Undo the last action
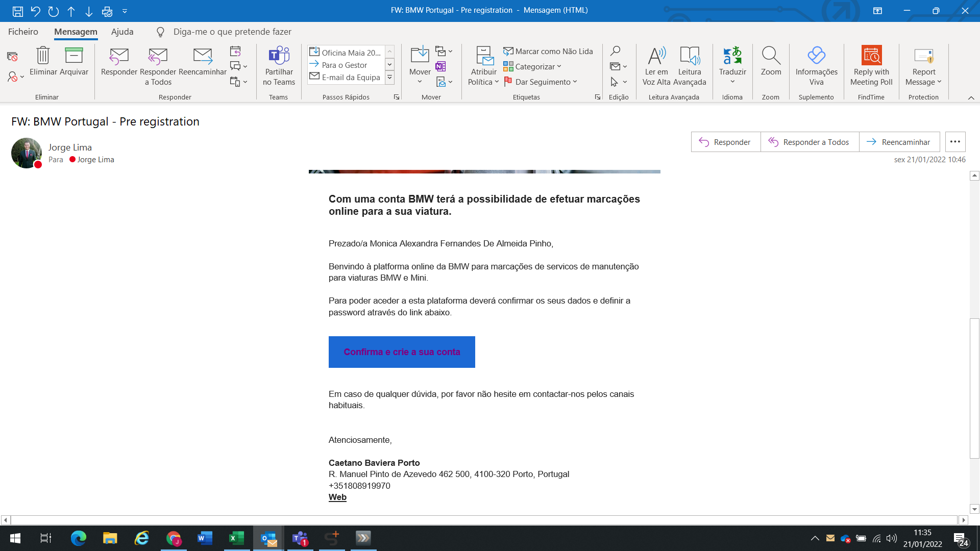 coord(35,11)
